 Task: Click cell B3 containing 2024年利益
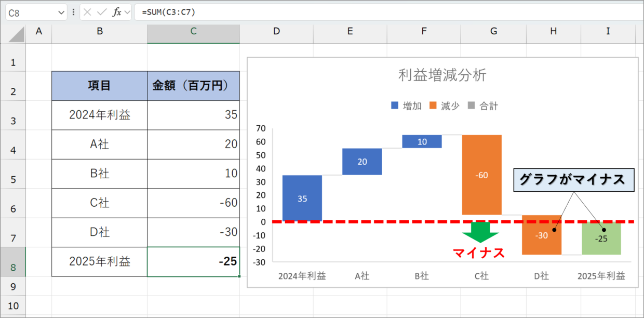click(99, 115)
